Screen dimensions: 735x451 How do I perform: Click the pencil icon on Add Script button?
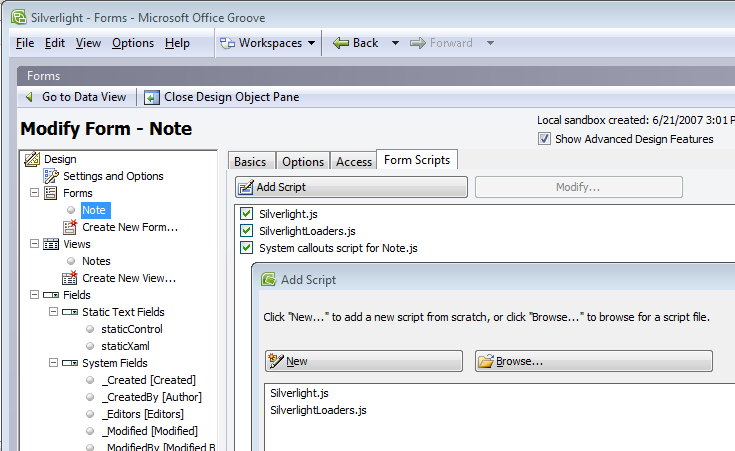pyautogui.click(x=246, y=187)
